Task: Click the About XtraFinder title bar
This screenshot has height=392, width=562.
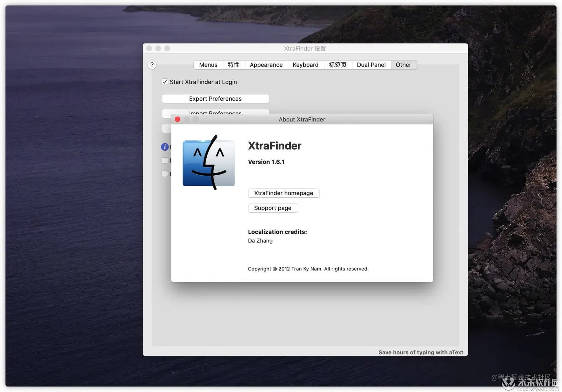Action: click(302, 119)
